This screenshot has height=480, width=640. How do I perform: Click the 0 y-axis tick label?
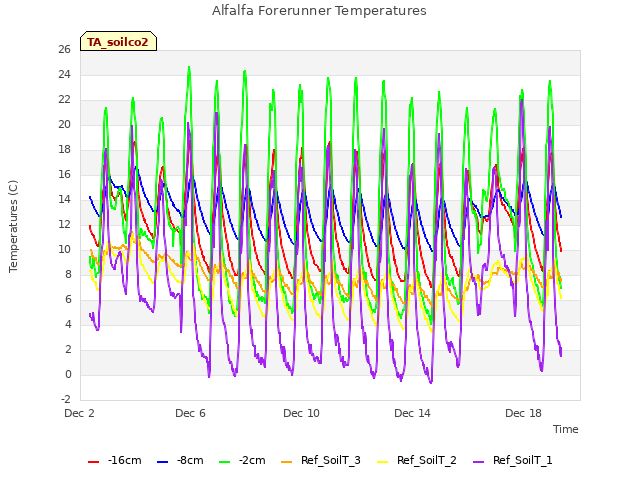pos(68,374)
